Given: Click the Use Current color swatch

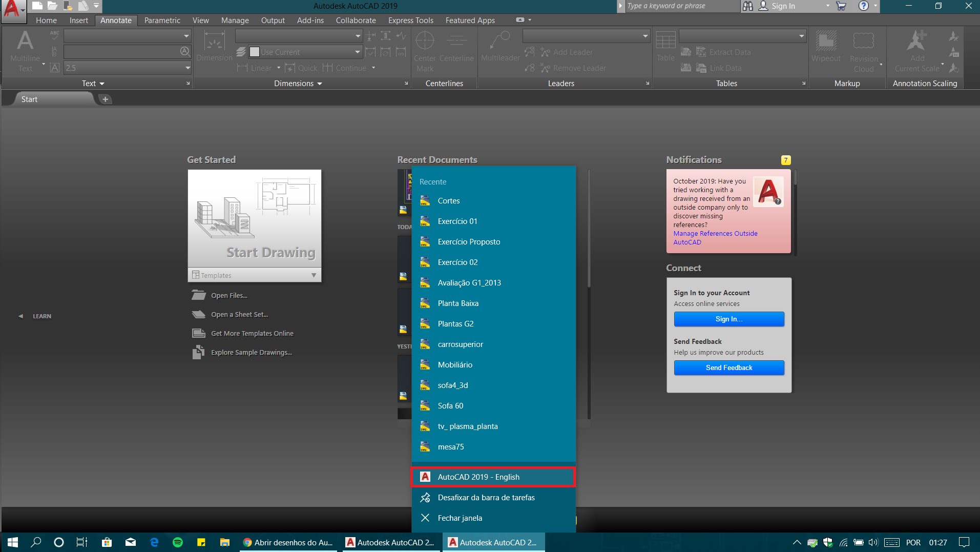Looking at the screenshot, I should 254,52.
